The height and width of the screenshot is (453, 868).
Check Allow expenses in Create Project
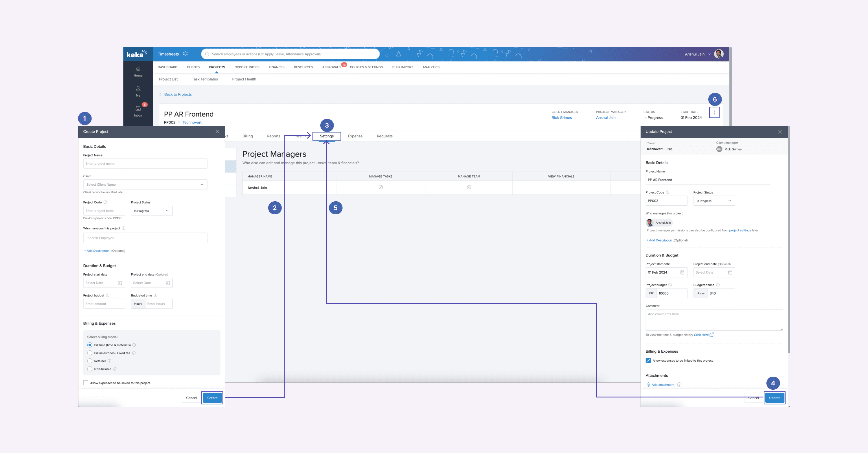click(x=86, y=383)
